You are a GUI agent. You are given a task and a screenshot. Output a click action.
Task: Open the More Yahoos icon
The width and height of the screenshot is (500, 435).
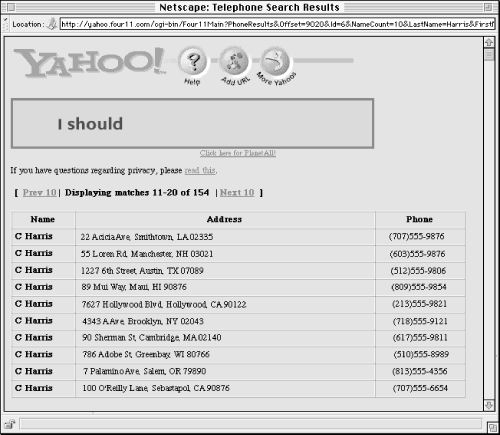click(x=275, y=61)
